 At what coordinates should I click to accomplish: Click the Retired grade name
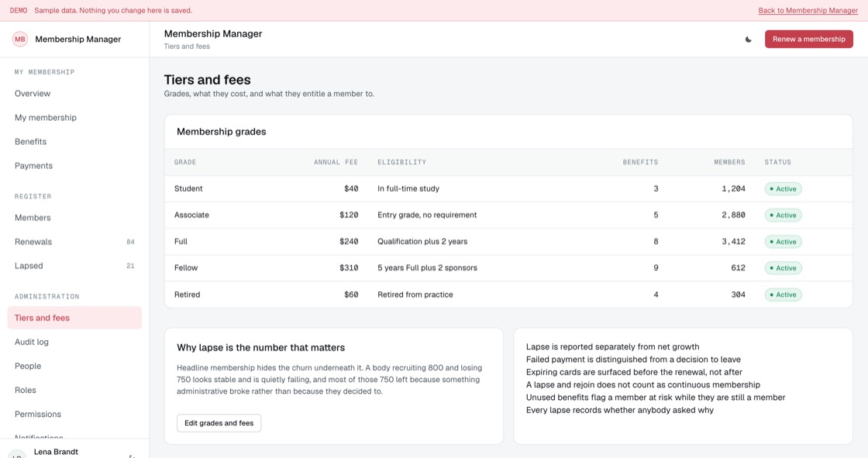[x=187, y=294]
